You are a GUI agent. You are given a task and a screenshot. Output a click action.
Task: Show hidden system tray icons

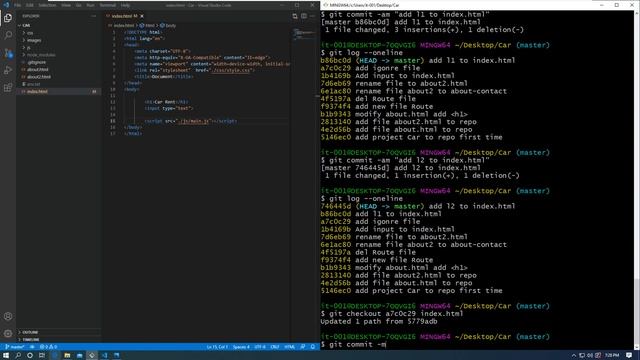pos(573,356)
